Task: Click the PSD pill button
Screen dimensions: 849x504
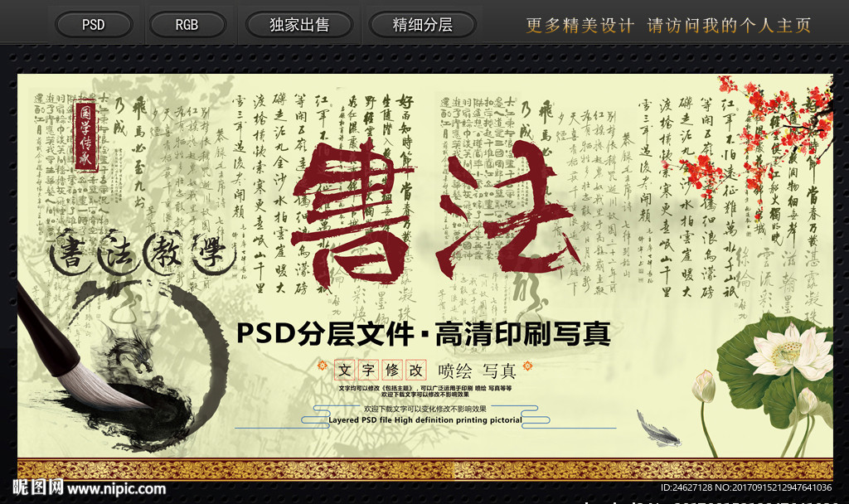Action: (x=93, y=25)
